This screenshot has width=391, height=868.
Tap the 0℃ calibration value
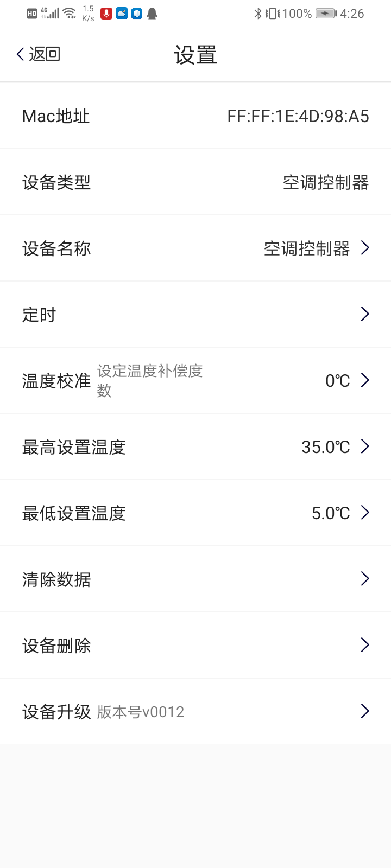click(338, 381)
